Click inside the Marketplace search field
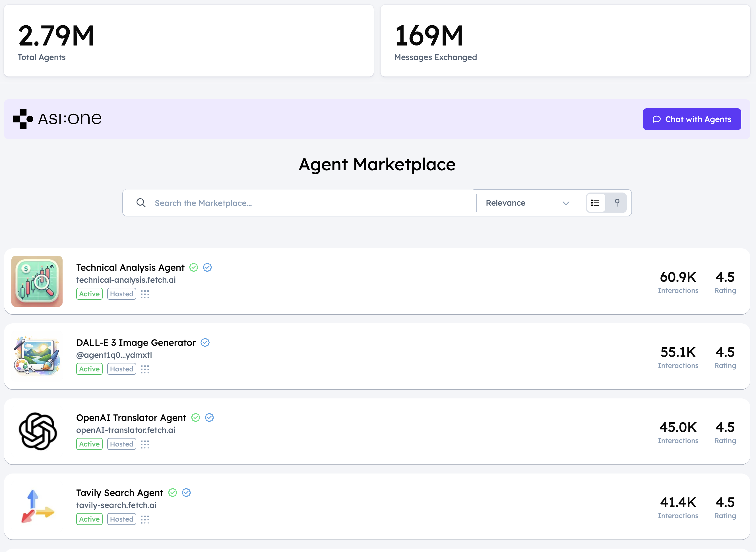 pos(301,202)
